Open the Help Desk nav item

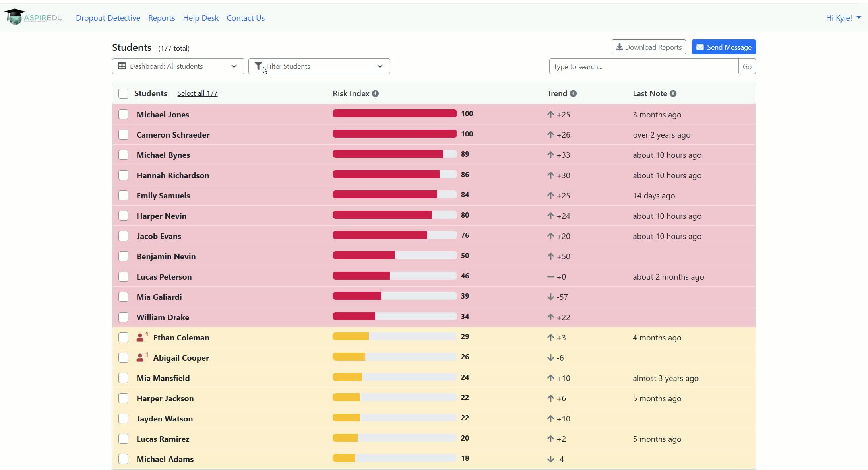pos(201,18)
